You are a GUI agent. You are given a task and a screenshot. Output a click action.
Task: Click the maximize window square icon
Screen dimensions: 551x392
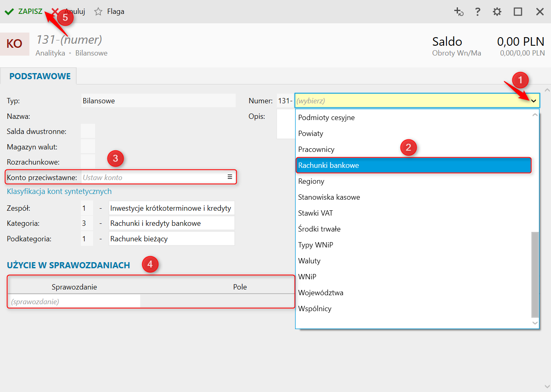(518, 11)
